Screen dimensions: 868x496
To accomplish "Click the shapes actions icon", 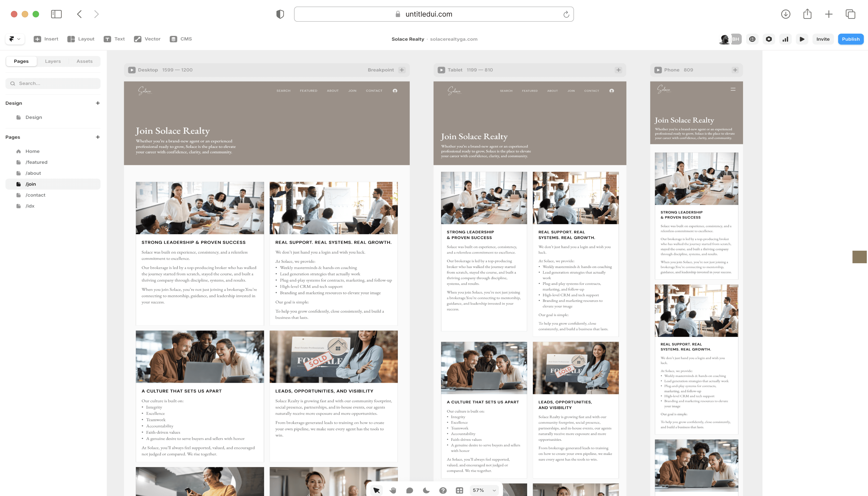I will pos(459,490).
